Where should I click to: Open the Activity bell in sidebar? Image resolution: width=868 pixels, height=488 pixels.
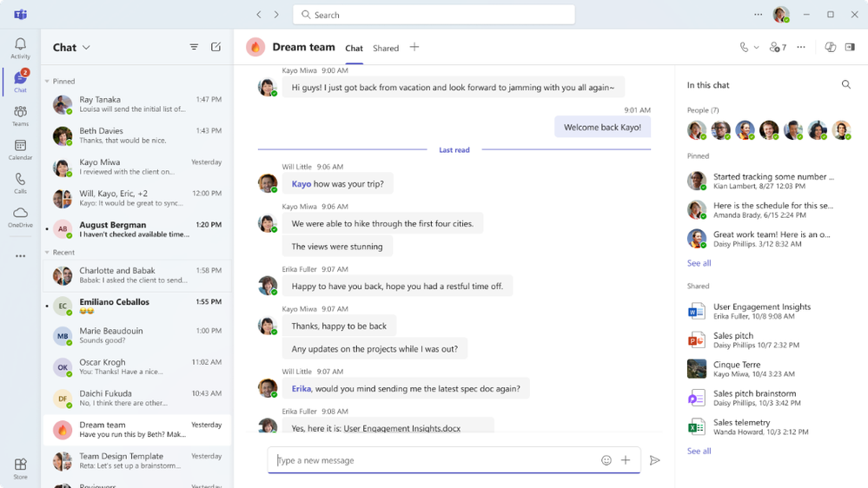coord(21,48)
